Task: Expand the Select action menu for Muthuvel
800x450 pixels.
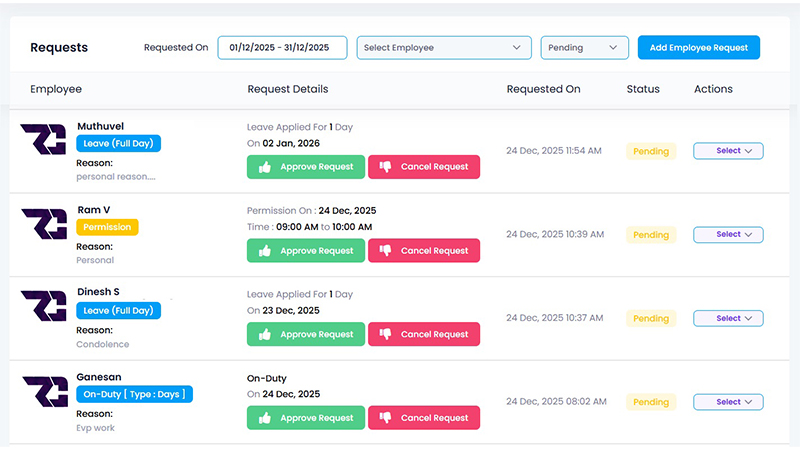Action: 728,151
